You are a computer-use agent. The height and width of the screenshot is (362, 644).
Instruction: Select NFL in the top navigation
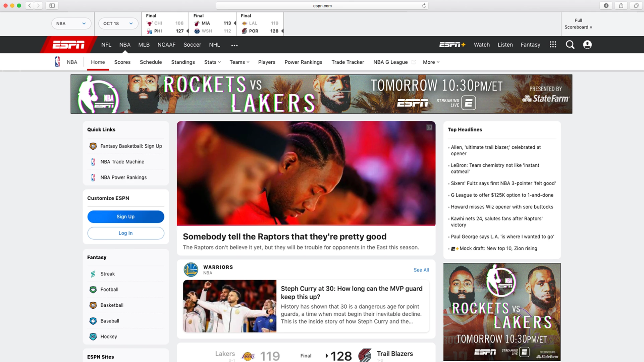[106, 45]
